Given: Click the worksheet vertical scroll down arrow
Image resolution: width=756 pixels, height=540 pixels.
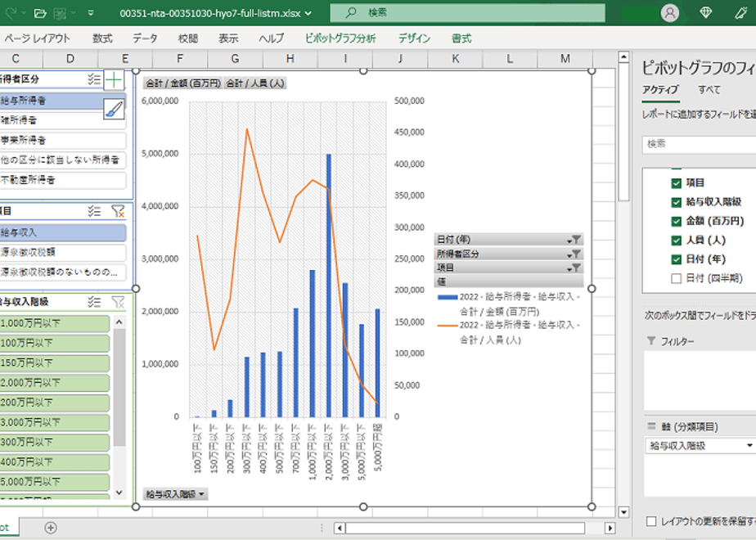Looking at the screenshot, I should click(x=623, y=512).
